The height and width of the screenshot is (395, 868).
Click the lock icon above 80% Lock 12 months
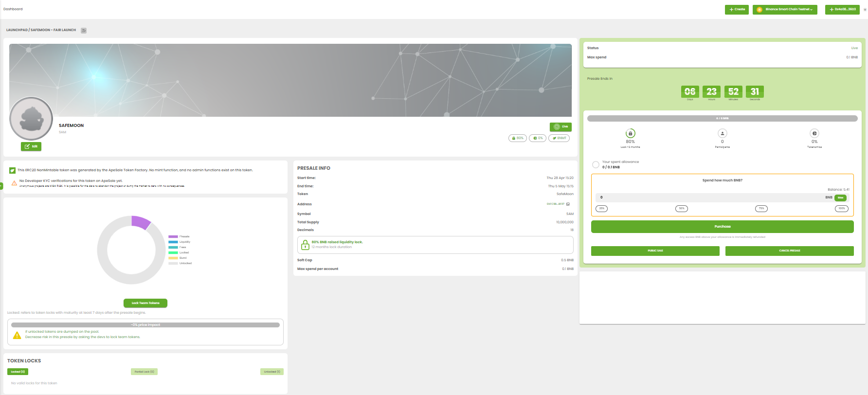[630, 133]
